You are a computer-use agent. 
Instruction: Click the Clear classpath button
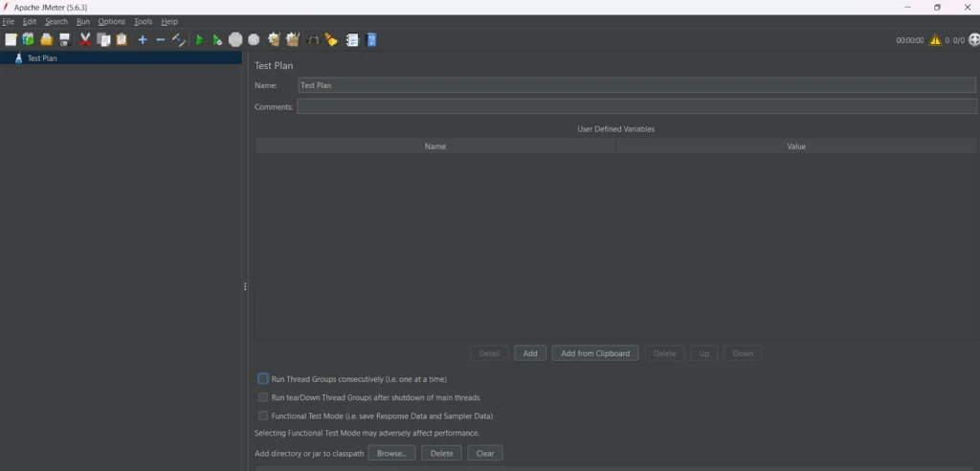tap(485, 454)
